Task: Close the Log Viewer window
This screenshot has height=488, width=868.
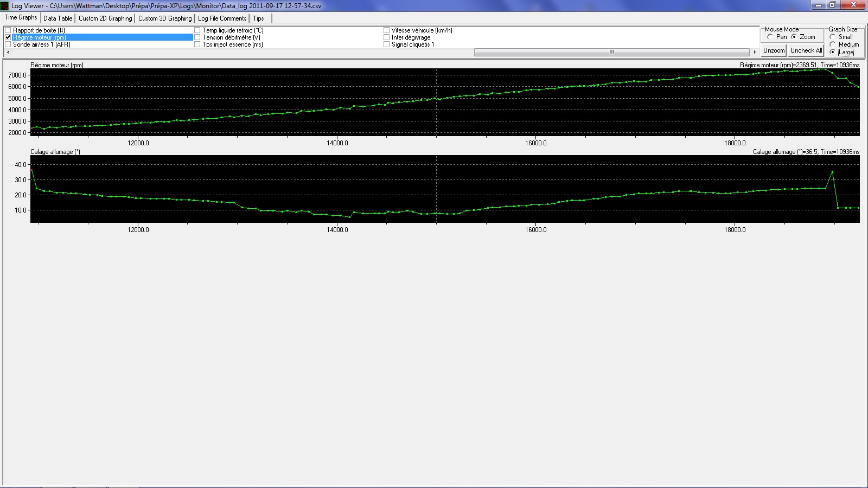Action: [853, 4]
